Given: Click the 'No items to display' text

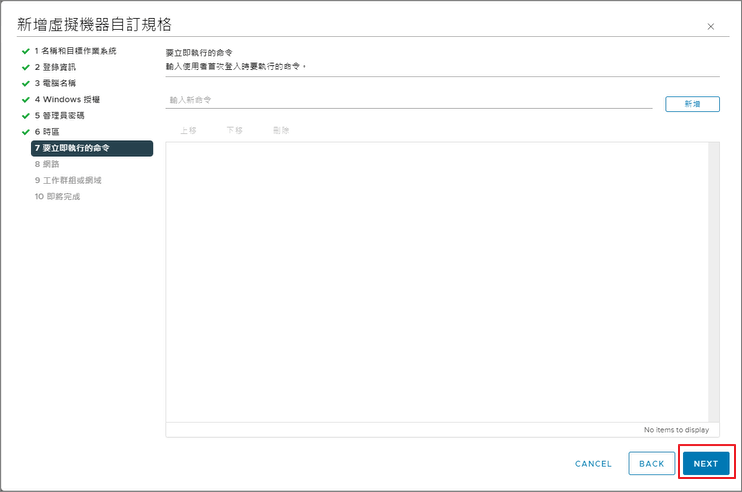Looking at the screenshot, I should [676, 430].
